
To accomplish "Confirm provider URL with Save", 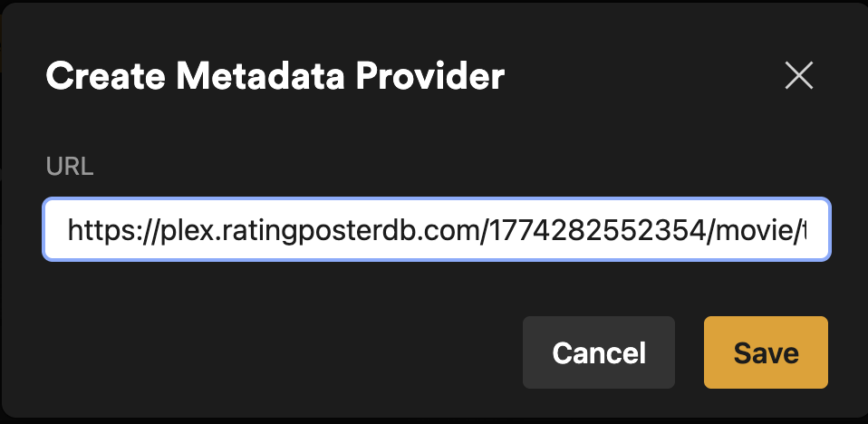I will (766, 352).
